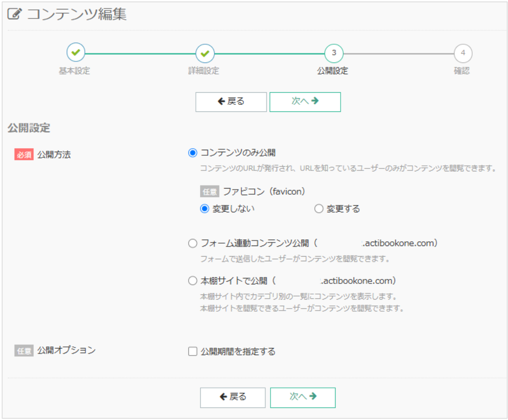The image size is (508, 420).
Task: Click the 詳細設定 step checkmark circle
Action: click(205, 53)
